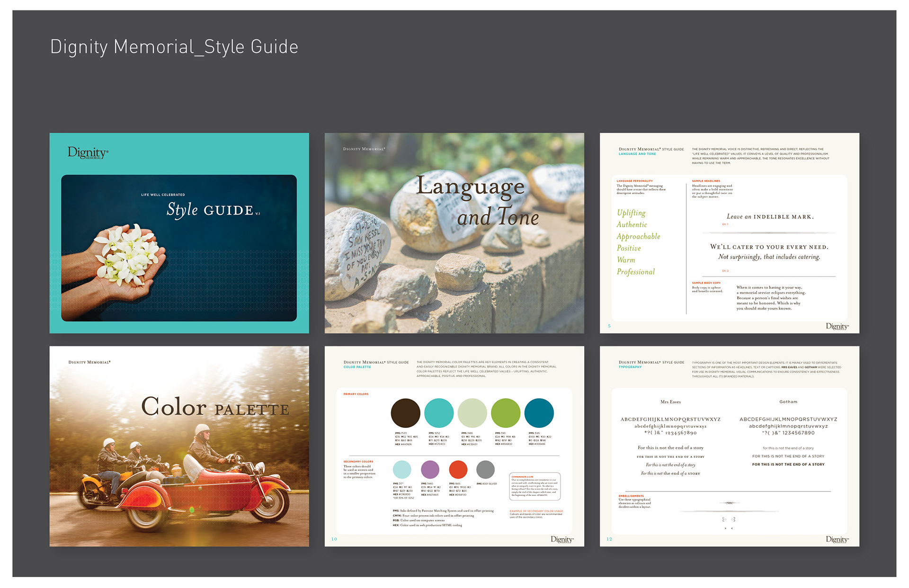Screen dimensions: 909x588
Task: Select the dark blue primary color circle
Action: 539,413
